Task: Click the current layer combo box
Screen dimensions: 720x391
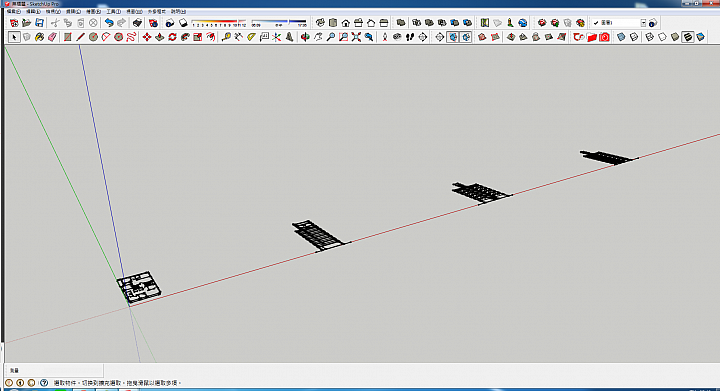Action: coord(619,23)
